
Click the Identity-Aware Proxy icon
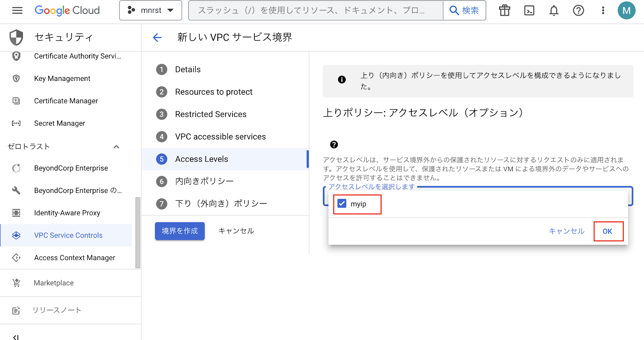point(16,213)
